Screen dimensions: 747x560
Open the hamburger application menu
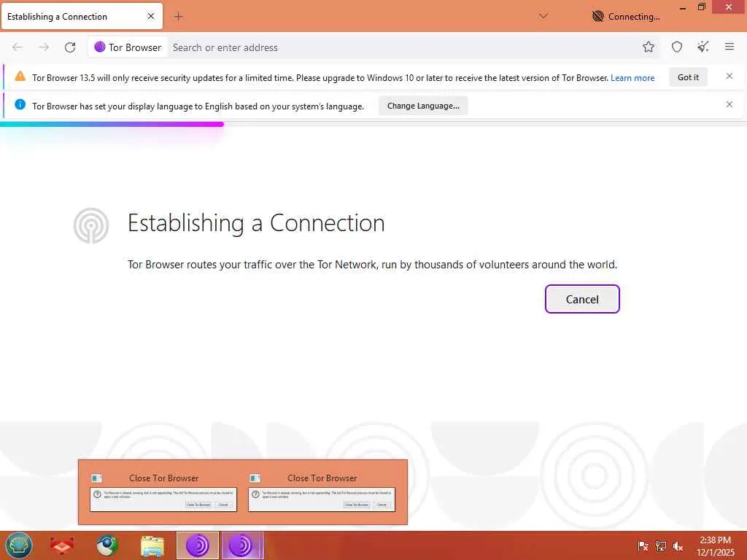729,46
